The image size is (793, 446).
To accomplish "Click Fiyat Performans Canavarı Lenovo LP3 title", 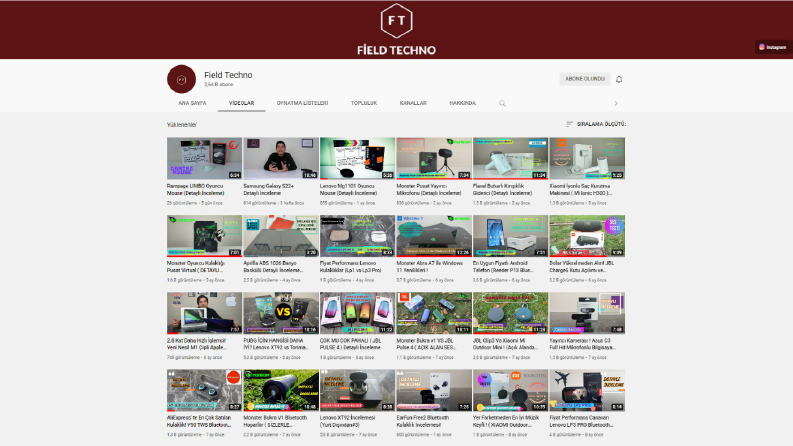I will pyautogui.click(x=581, y=421).
